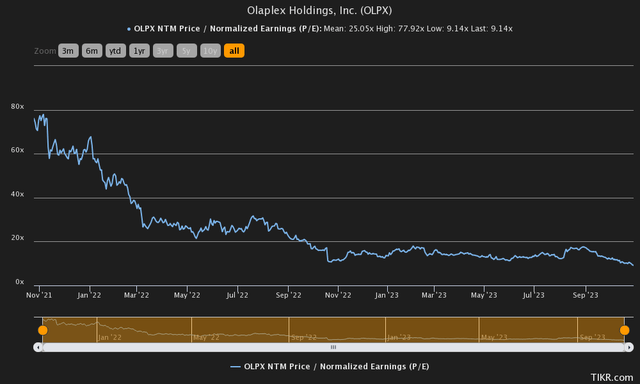Select the orange 'all' zoom button
Image resolution: width=640 pixels, height=384 pixels.
point(234,51)
